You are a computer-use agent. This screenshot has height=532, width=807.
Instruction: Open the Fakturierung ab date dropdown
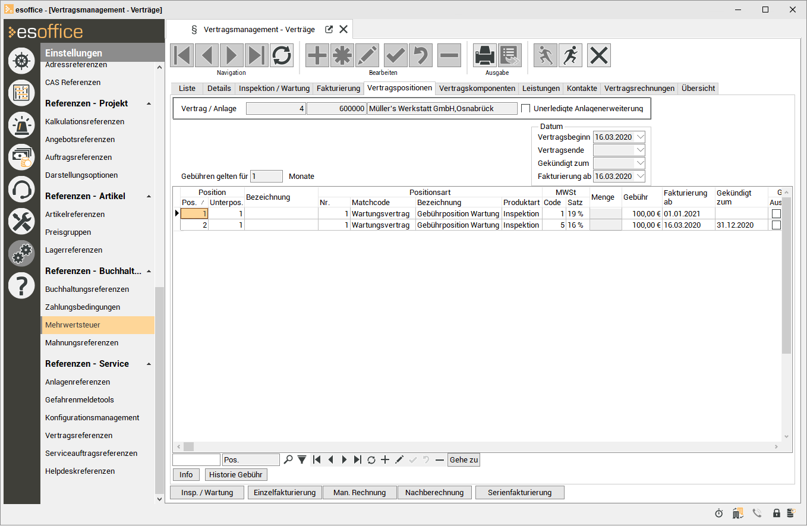pyautogui.click(x=640, y=177)
